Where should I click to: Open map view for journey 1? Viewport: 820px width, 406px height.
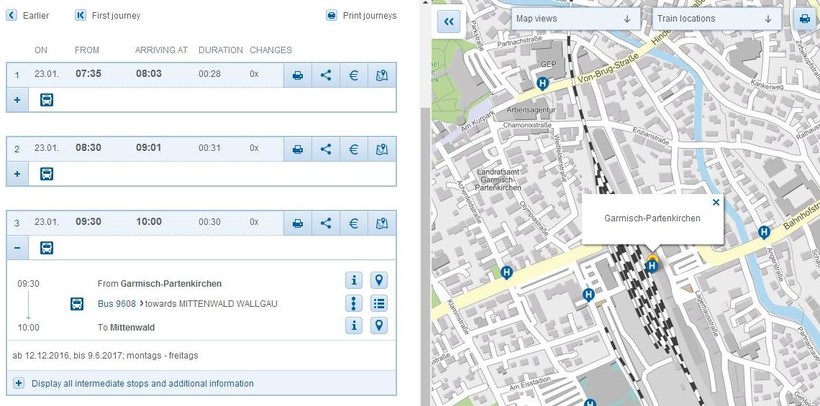(x=381, y=75)
